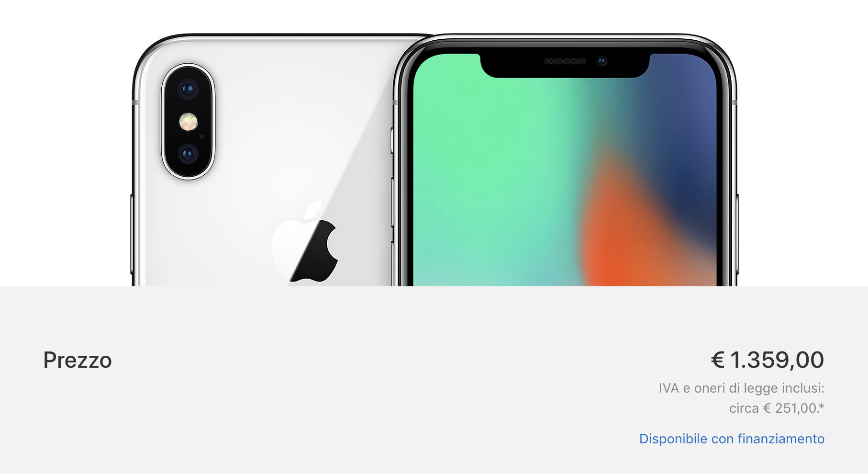Click the circa € 251,00 tax note

click(777, 408)
